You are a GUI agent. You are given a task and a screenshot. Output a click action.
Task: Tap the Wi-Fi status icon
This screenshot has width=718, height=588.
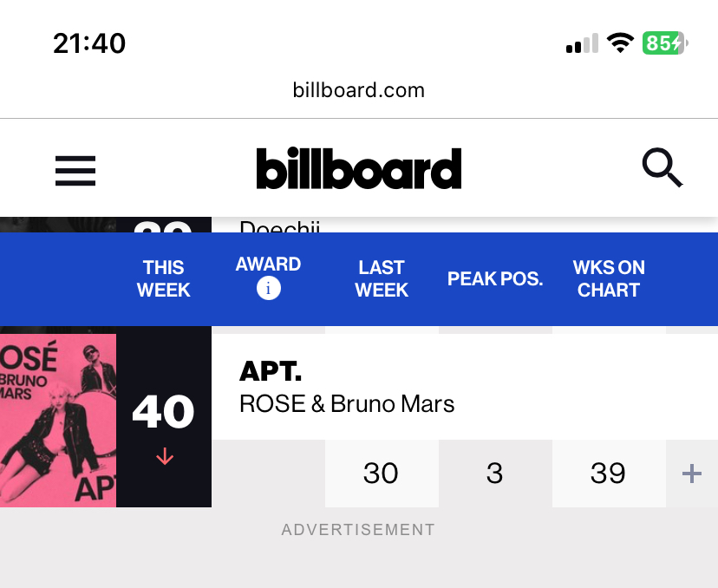(x=620, y=43)
